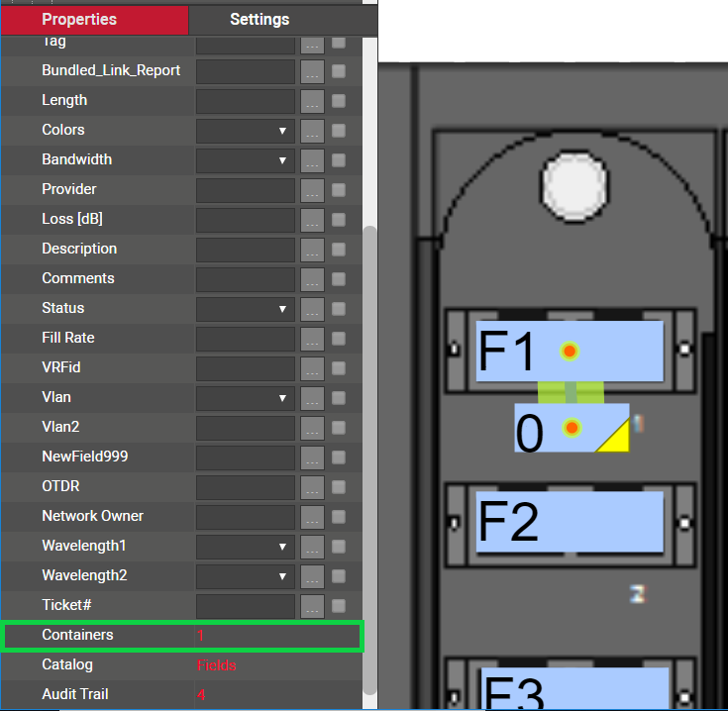Click the ellipsis button beside Ticket# field
This screenshot has height=711, width=728.
coord(312,606)
